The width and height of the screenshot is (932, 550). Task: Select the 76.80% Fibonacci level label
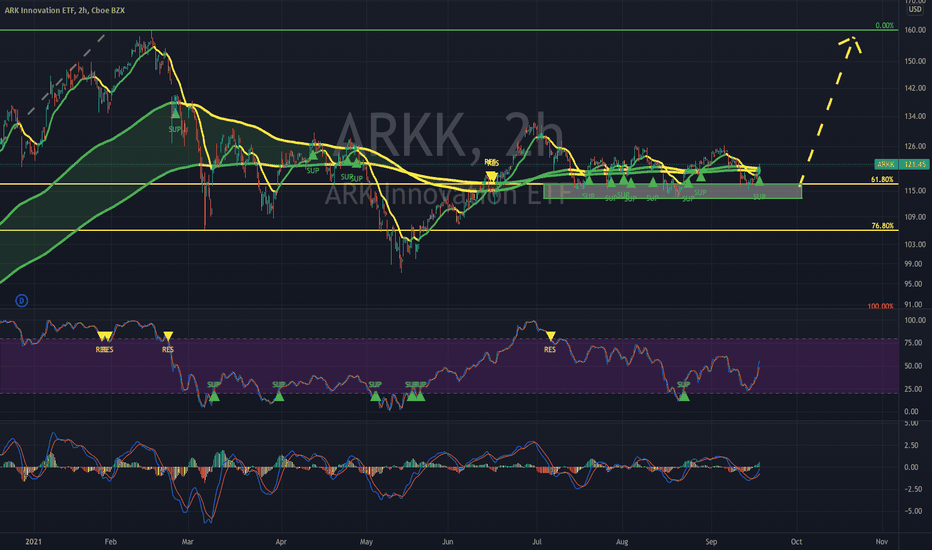pos(882,225)
